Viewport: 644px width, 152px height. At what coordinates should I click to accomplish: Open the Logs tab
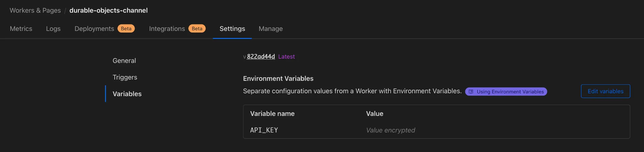[53, 29]
